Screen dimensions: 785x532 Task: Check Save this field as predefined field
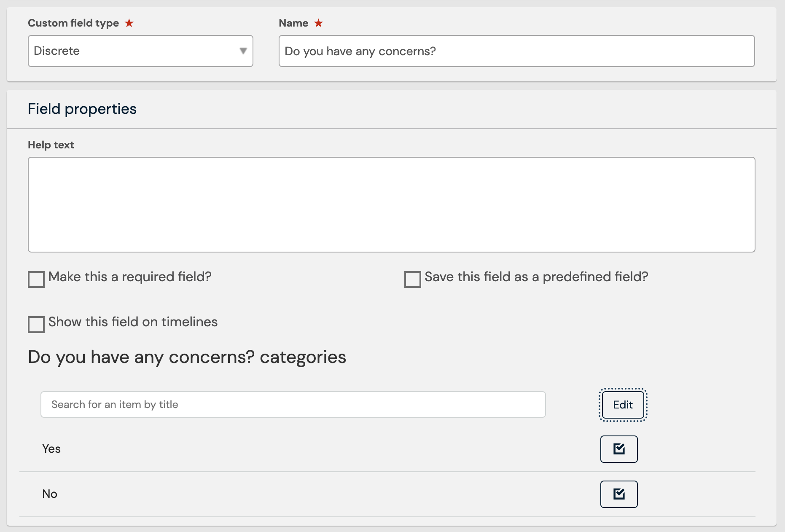(412, 279)
